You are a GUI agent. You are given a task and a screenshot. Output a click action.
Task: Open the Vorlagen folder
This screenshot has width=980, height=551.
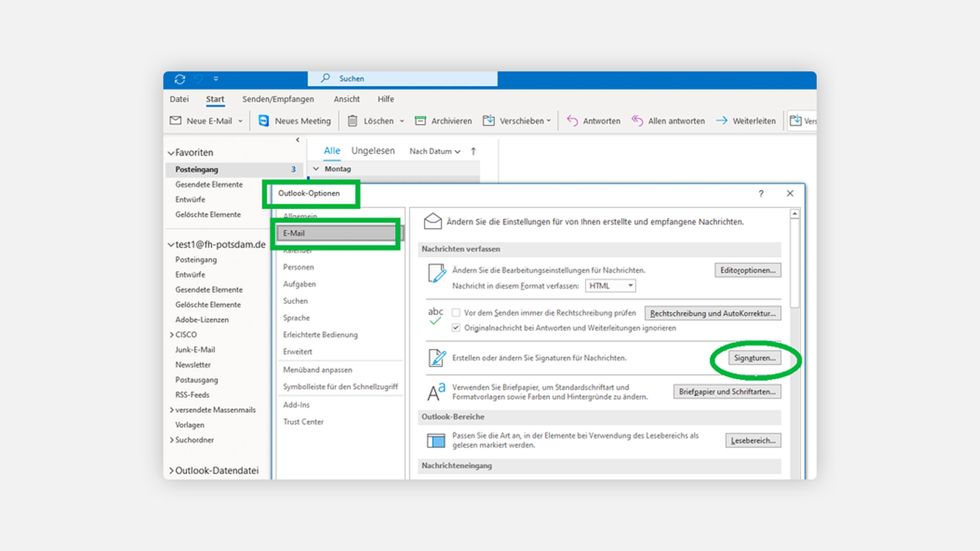coord(190,425)
